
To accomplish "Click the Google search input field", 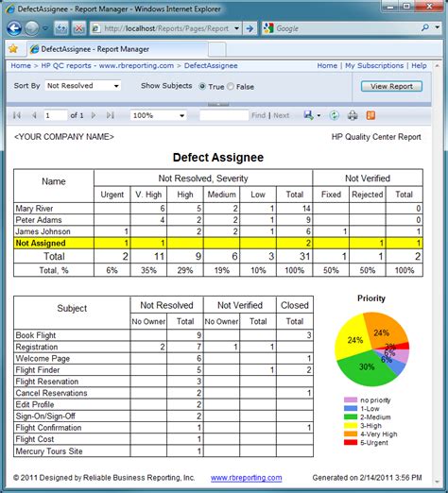I will pyautogui.click(x=347, y=28).
